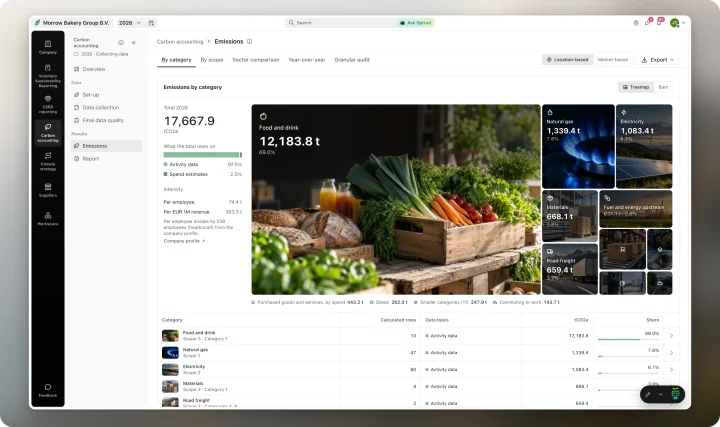Select the Bars view
The height and width of the screenshot is (427, 720).
coord(663,87)
